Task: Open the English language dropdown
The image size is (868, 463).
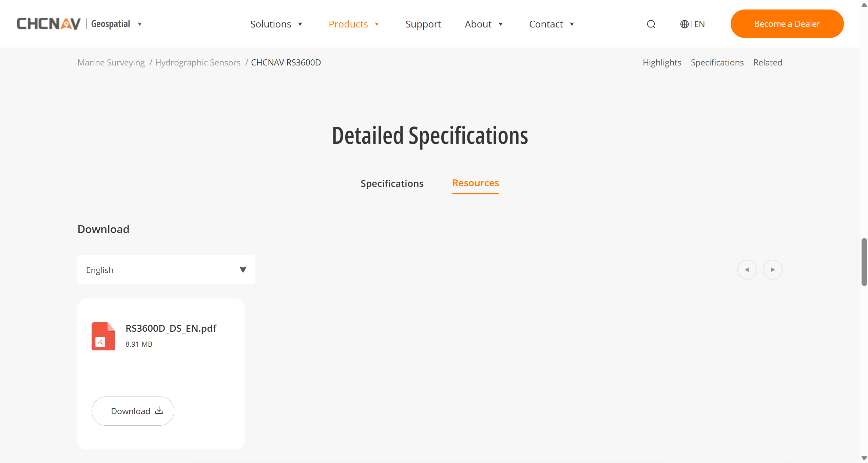Action: point(166,270)
